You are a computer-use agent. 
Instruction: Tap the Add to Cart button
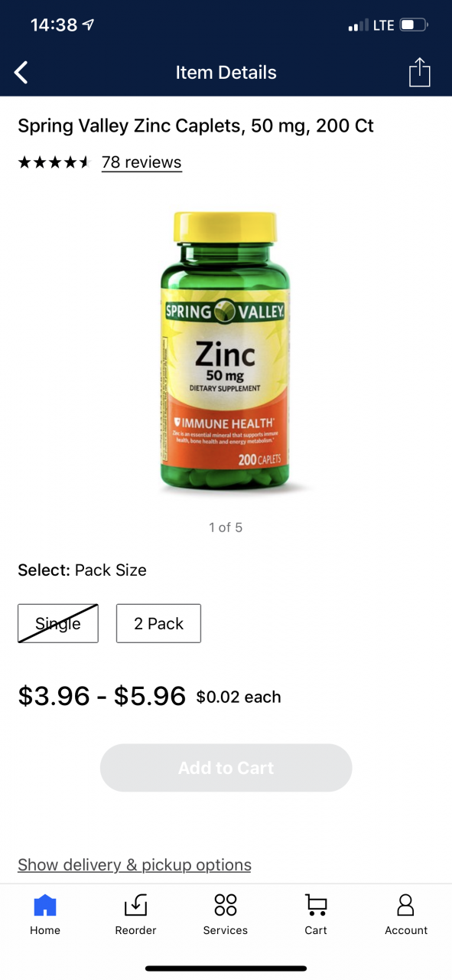click(226, 768)
